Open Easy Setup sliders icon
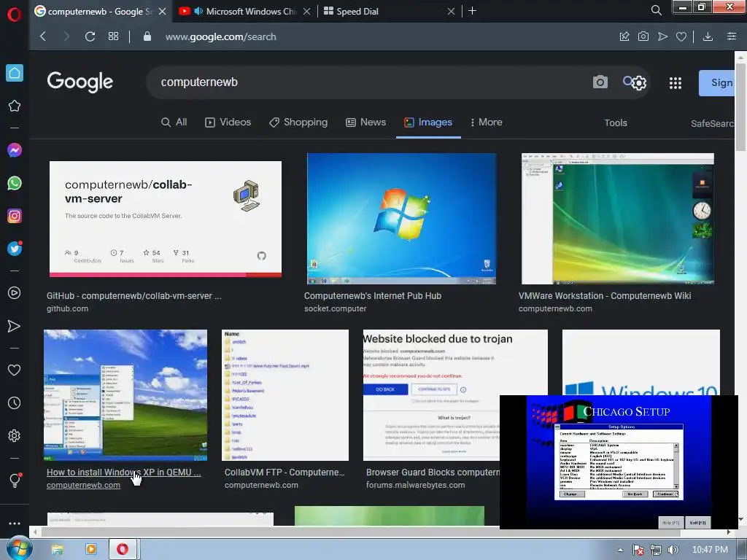The image size is (747, 560). (732, 36)
